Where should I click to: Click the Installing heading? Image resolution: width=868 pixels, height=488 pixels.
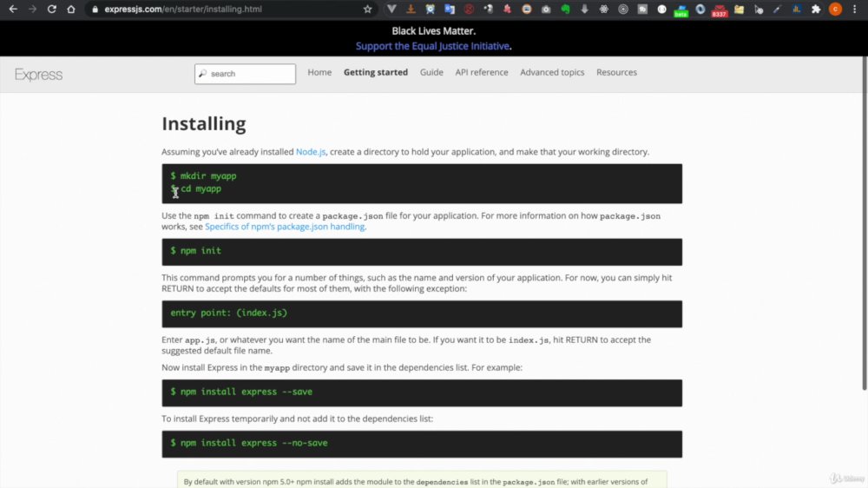pos(204,123)
